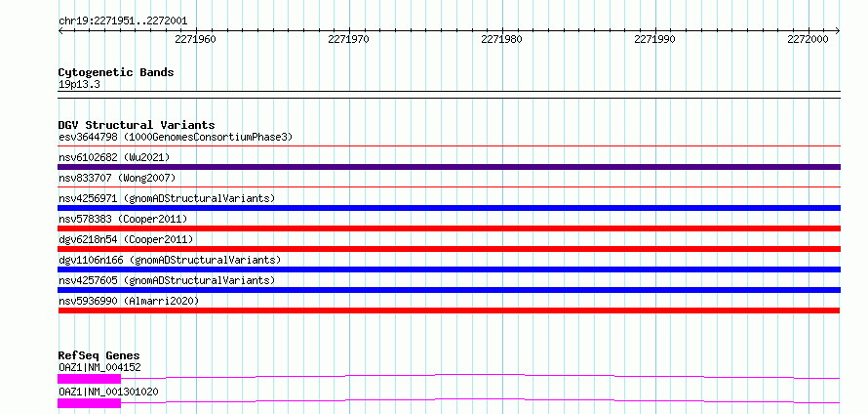
Task: Click the purple nsv6102682 variant bar
Action: tap(450, 167)
